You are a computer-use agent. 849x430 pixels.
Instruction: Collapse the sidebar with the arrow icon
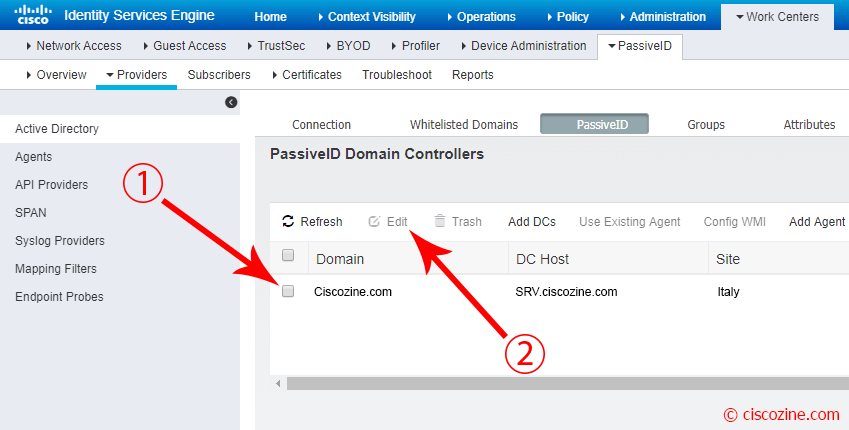pos(231,102)
